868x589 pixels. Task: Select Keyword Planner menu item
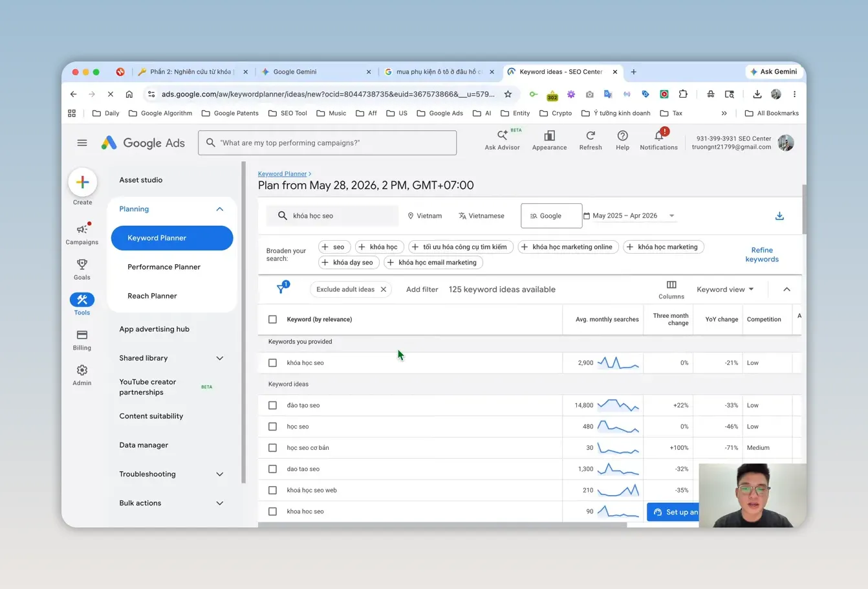(x=172, y=238)
